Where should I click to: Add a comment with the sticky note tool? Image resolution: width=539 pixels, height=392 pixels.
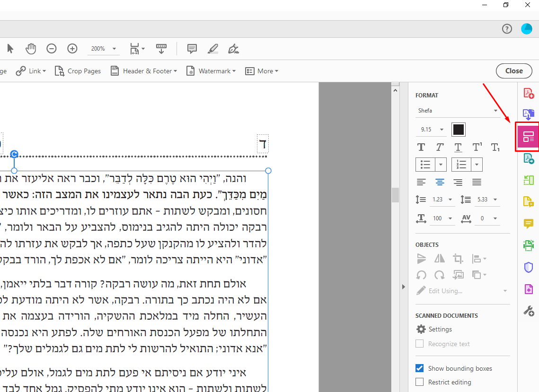192,49
